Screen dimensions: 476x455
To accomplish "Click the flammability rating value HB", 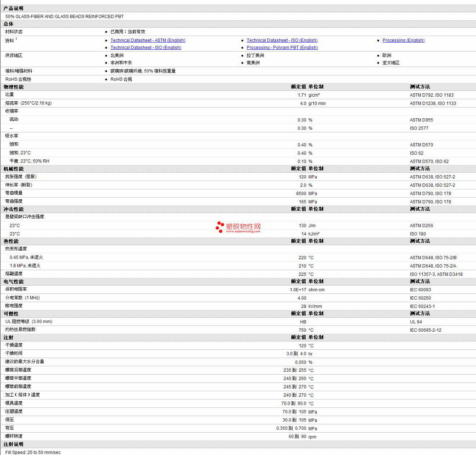I will click(303, 322).
